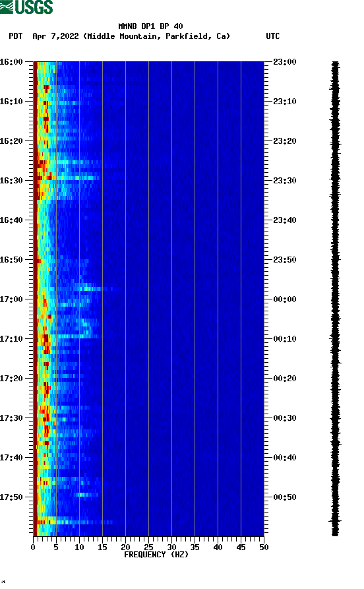Click the 20 Hz axis tick label
The image size is (364, 589).
pyautogui.click(x=125, y=547)
